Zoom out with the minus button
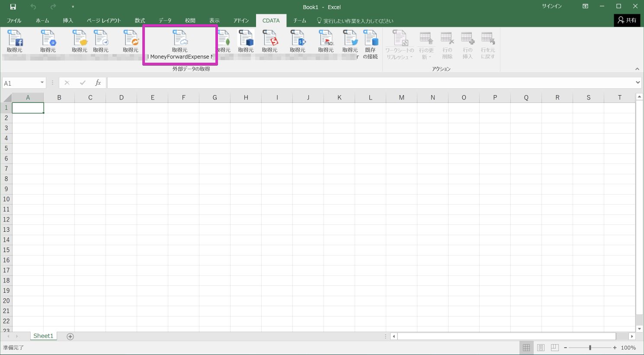Screen dimensions: 644x355 coord(565,348)
